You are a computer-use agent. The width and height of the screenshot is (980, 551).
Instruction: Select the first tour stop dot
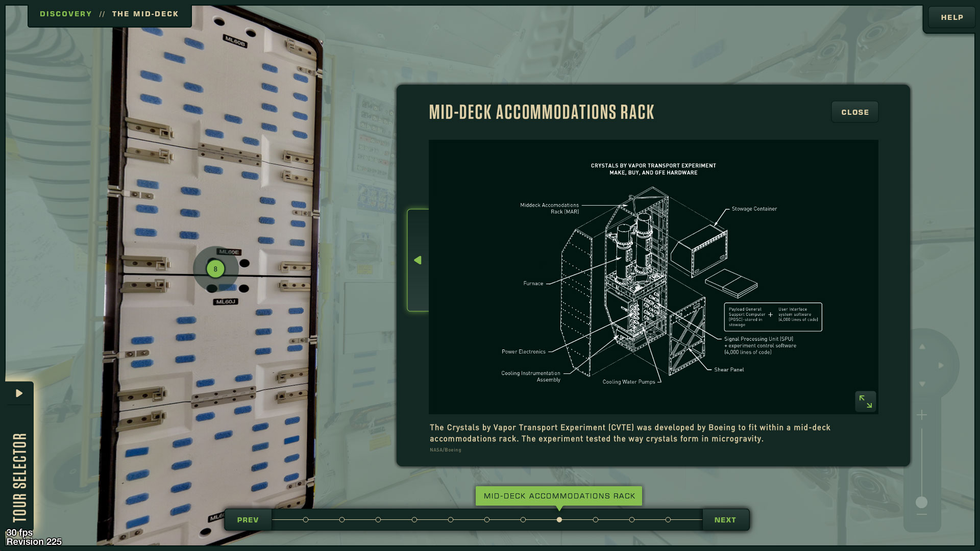pyautogui.click(x=306, y=520)
